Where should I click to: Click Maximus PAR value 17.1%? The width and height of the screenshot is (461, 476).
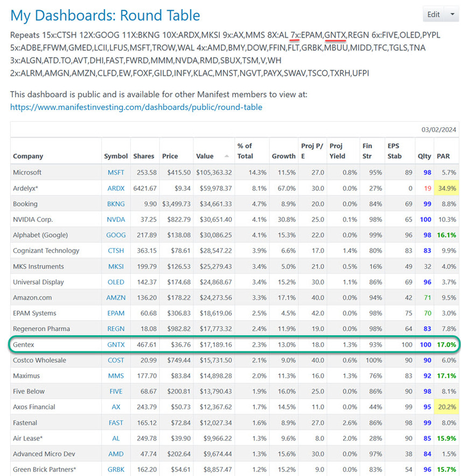[x=446, y=376]
